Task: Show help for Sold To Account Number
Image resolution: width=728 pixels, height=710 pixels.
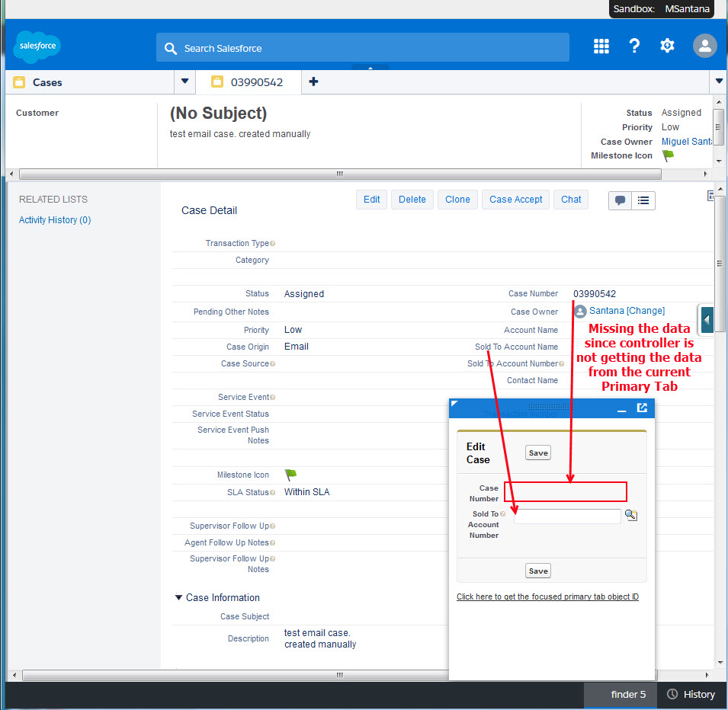Action: point(561,364)
